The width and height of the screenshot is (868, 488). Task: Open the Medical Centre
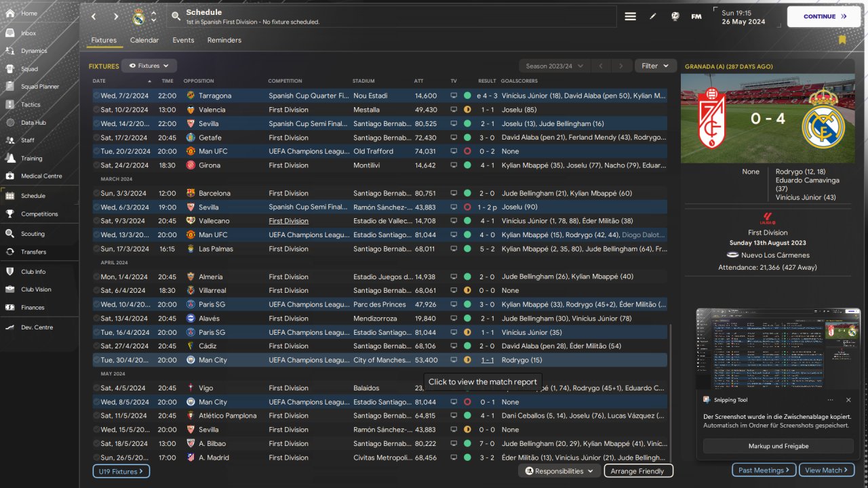(x=39, y=176)
